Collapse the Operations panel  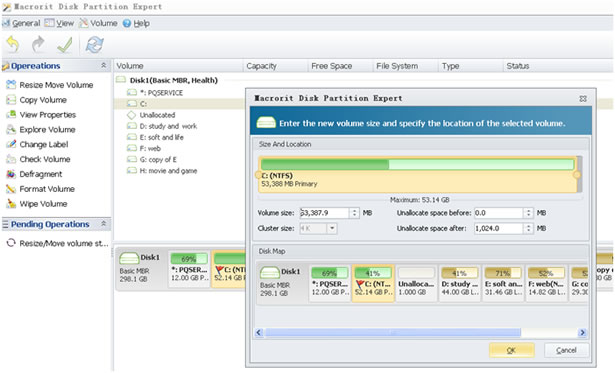point(104,66)
